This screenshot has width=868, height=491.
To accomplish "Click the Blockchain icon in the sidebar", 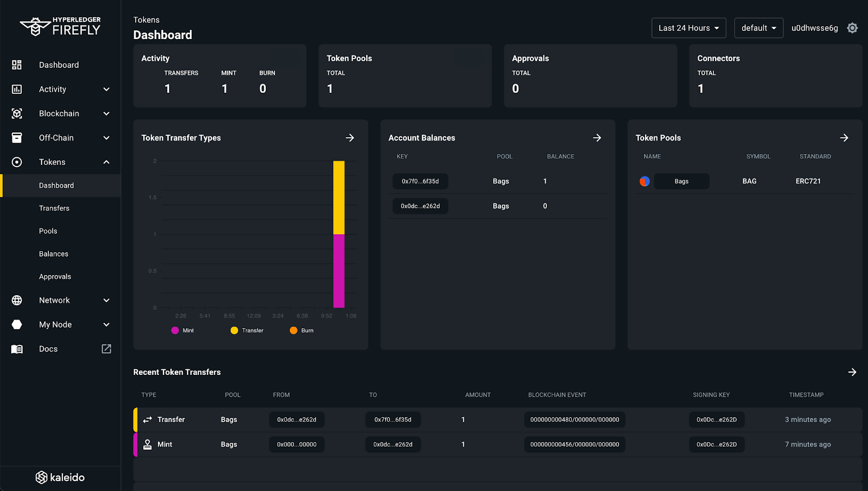I will (17, 113).
